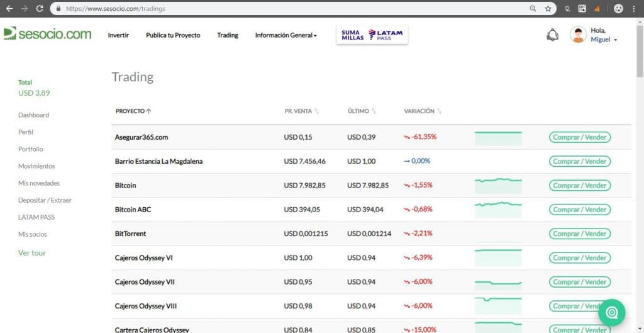
Task: Click the browser address bar URL
Action: 116,8
